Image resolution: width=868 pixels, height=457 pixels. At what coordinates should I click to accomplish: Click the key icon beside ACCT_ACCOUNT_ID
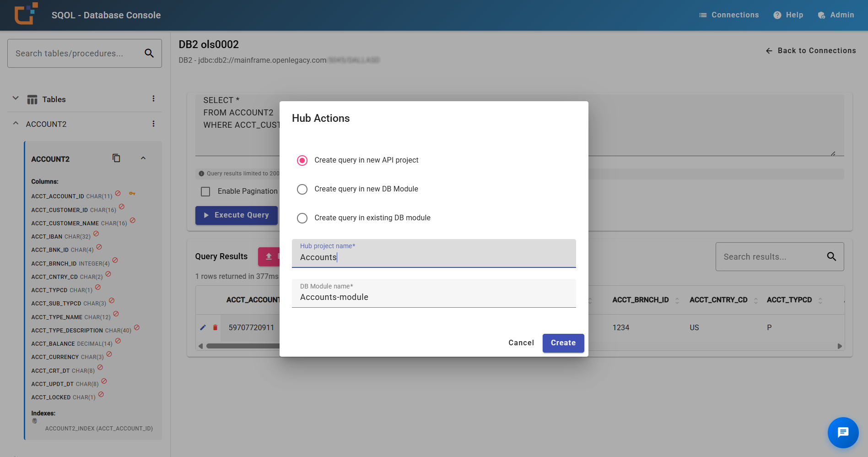click(132, 194)
